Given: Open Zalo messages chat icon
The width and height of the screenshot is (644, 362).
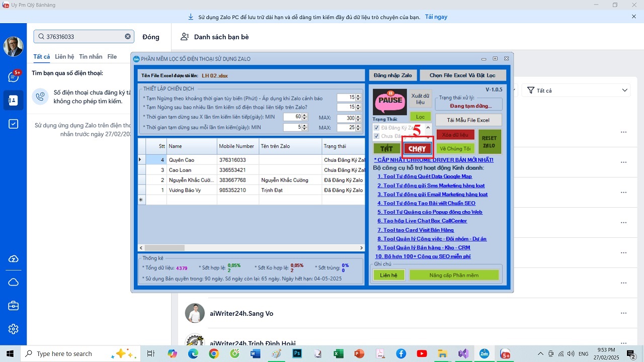Looking at the screenshot, I should (14, 76).
